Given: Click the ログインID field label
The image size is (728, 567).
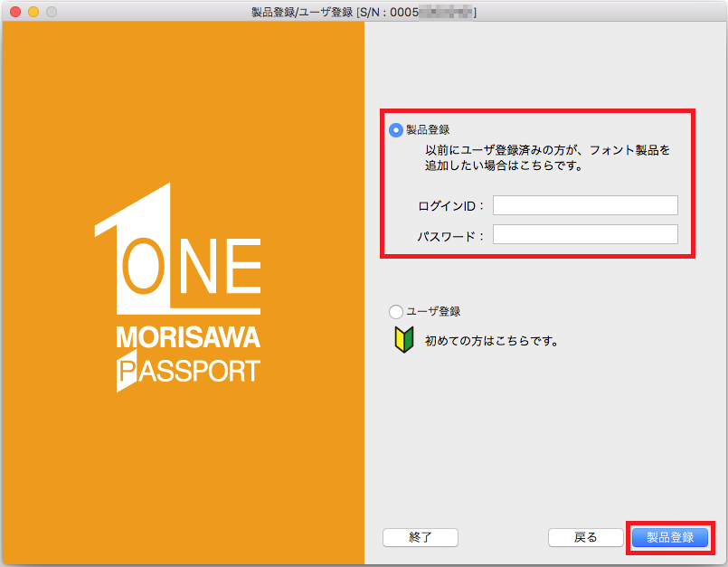Looking at the screenshot, I should (x=450, y=206).
